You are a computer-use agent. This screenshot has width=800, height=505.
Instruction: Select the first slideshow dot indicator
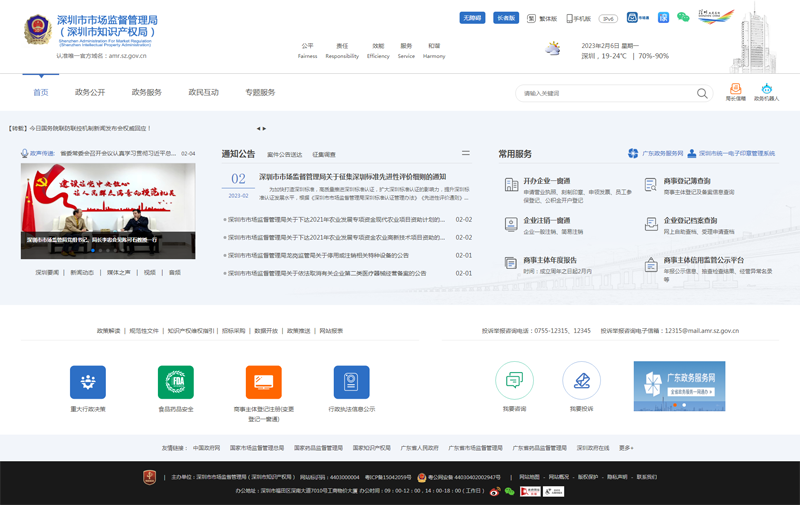click(92, 250)
